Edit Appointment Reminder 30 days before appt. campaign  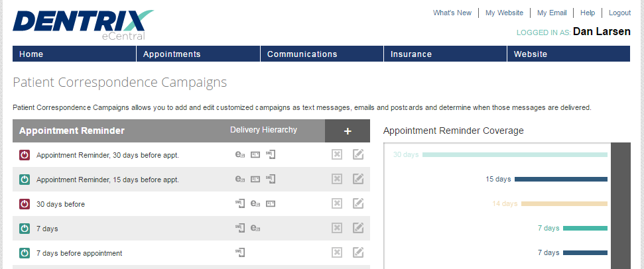pos(358,154)
